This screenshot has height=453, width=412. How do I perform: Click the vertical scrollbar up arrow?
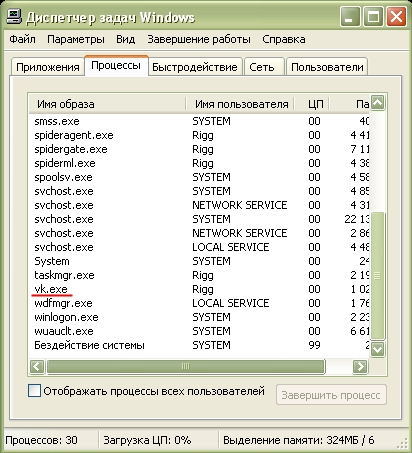(x=378, y=103)
